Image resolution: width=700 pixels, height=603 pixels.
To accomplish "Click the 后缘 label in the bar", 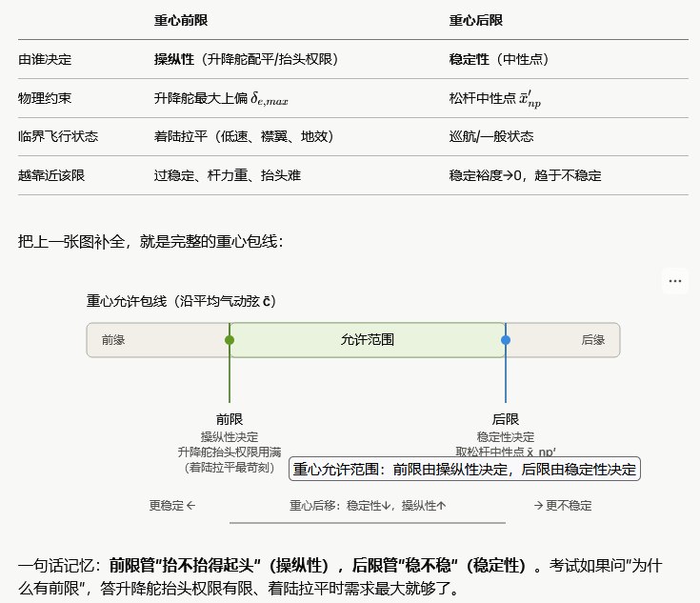I will point(592,340).
